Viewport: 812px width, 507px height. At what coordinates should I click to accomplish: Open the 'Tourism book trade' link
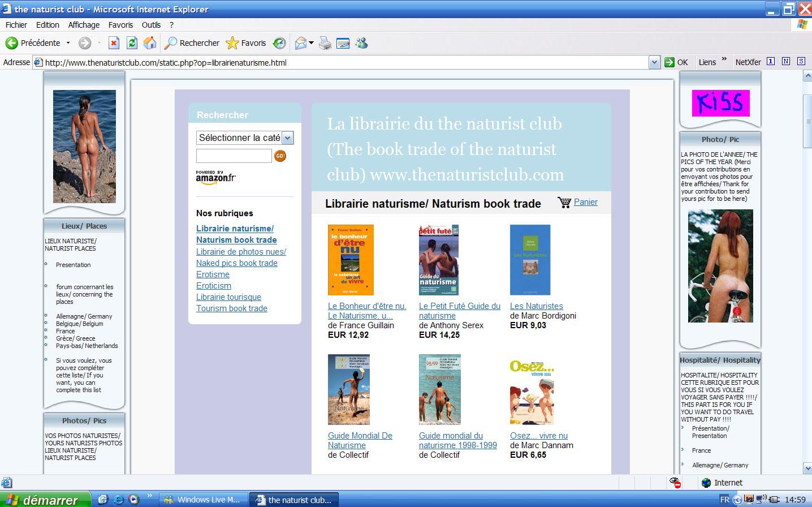pos(232,308)
